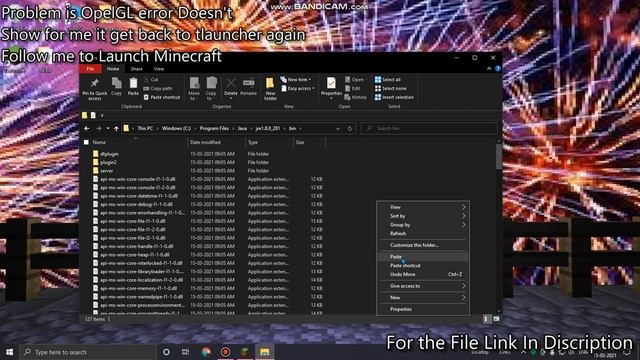Click This PC in the address breadcrumb

145,128
